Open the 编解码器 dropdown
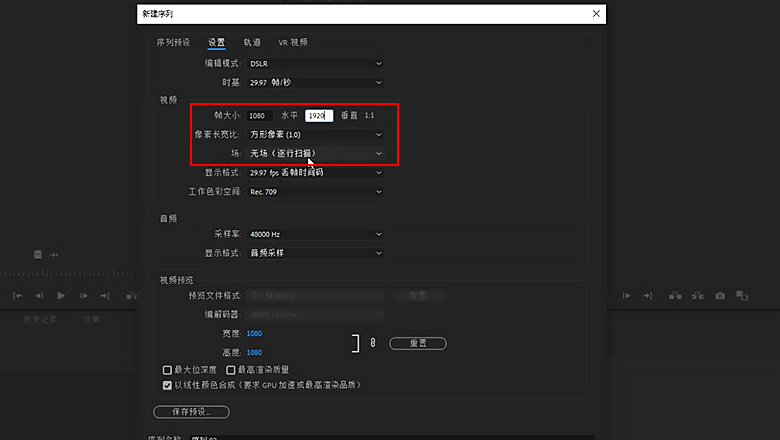Viewport: 780px width, 440px height. coord(315,315)
